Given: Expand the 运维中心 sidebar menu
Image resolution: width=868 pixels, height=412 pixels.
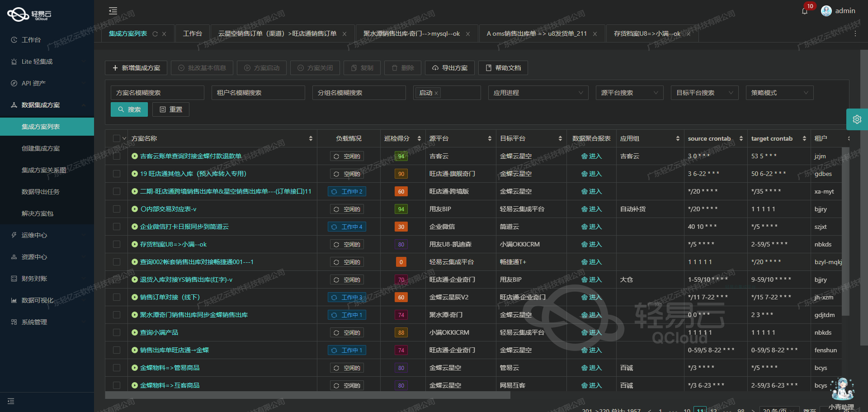Looking at the screenshot, I should (47, 235).
